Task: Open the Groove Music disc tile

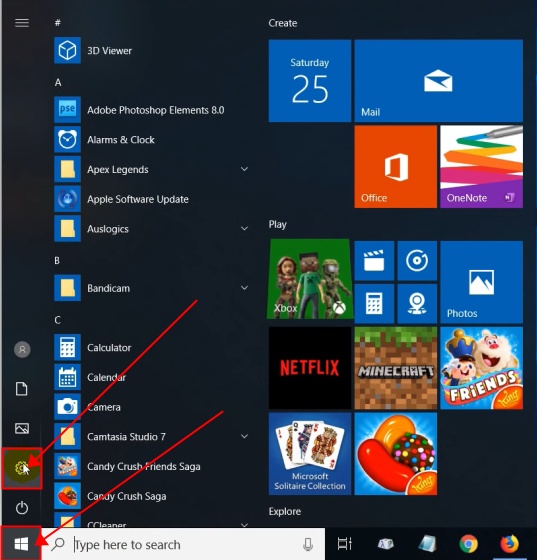Action: 417,261
